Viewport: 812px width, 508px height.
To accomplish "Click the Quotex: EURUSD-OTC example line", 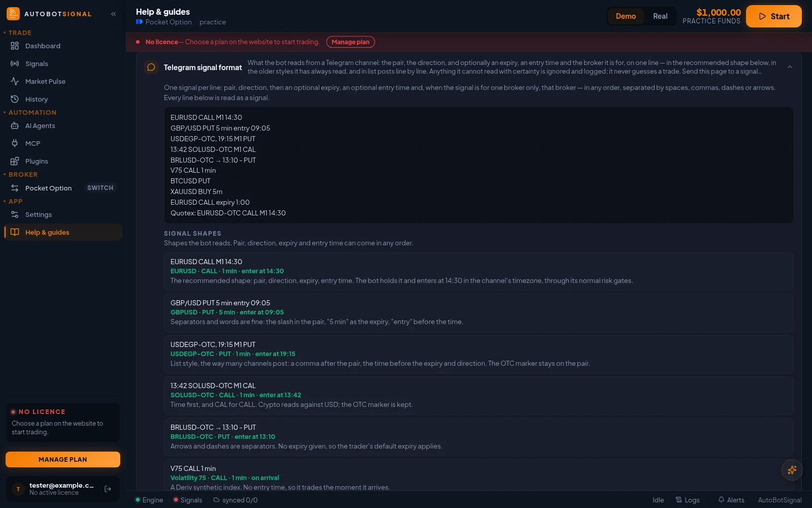I will pos(228,213).
